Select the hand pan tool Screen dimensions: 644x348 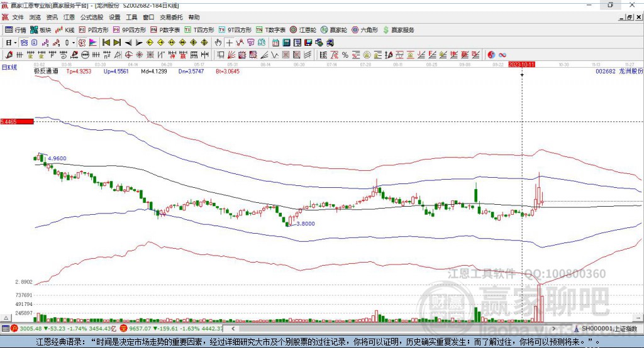click(218, 43)
